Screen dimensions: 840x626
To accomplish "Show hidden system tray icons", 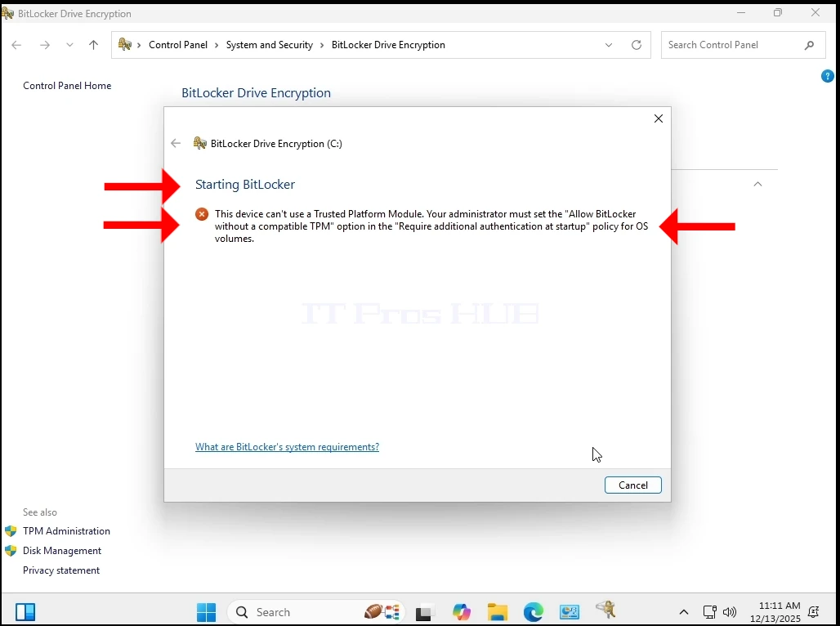I will (684, 612).
